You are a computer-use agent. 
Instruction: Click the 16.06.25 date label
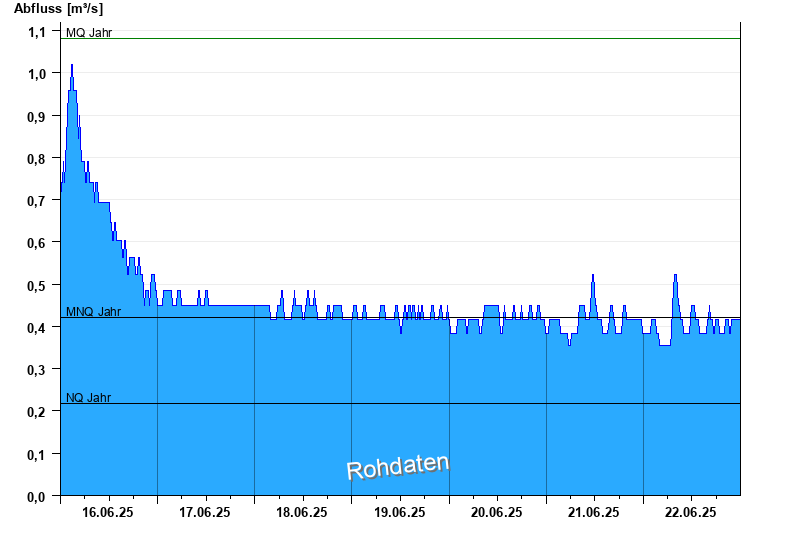pos(108,512)
